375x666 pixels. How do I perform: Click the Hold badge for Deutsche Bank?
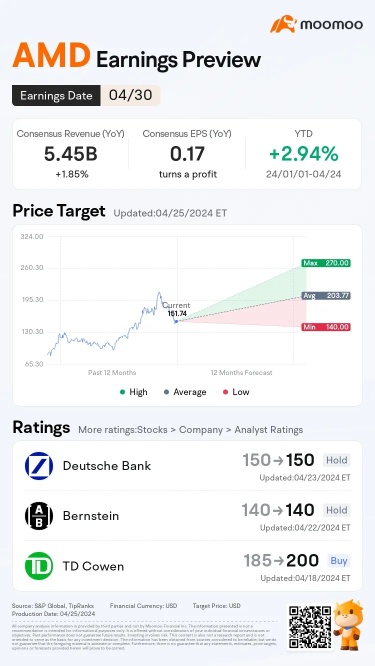coord(337,460)
